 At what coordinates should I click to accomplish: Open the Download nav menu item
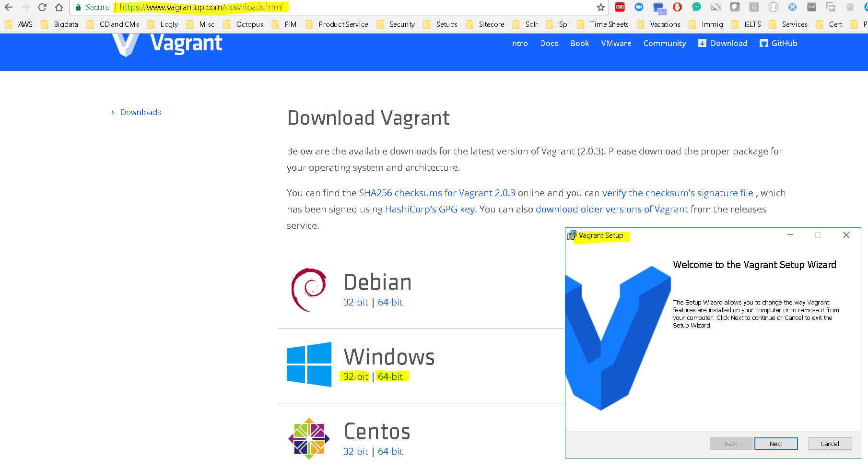point(723,43)
